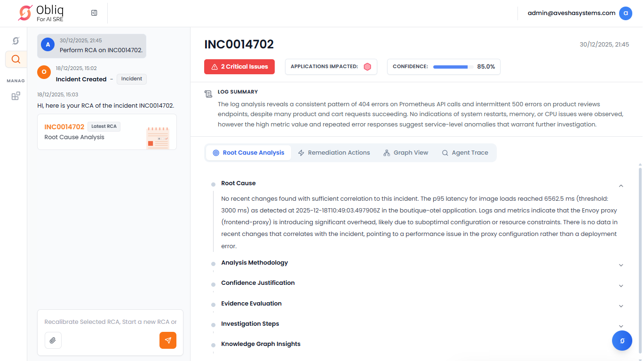Collapse the sidebar panel toggle icon
The height and width of the screenshot is (361, 644).
[94, 13]
